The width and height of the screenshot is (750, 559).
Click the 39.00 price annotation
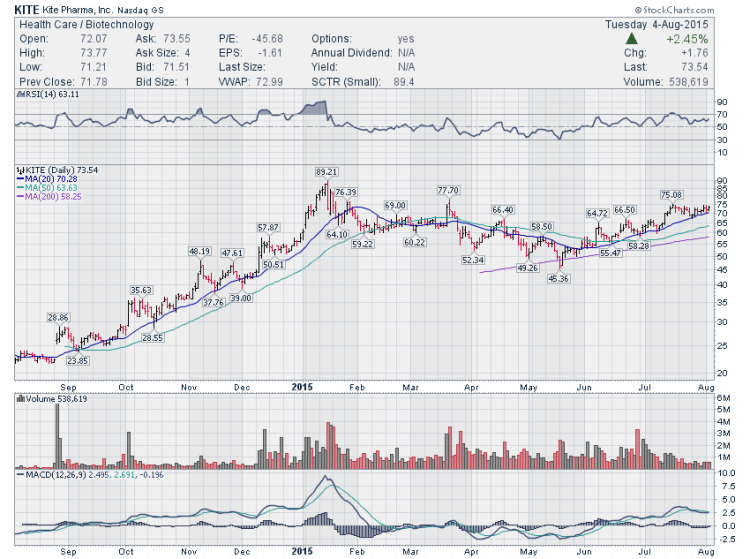click(x=241, y=297)
